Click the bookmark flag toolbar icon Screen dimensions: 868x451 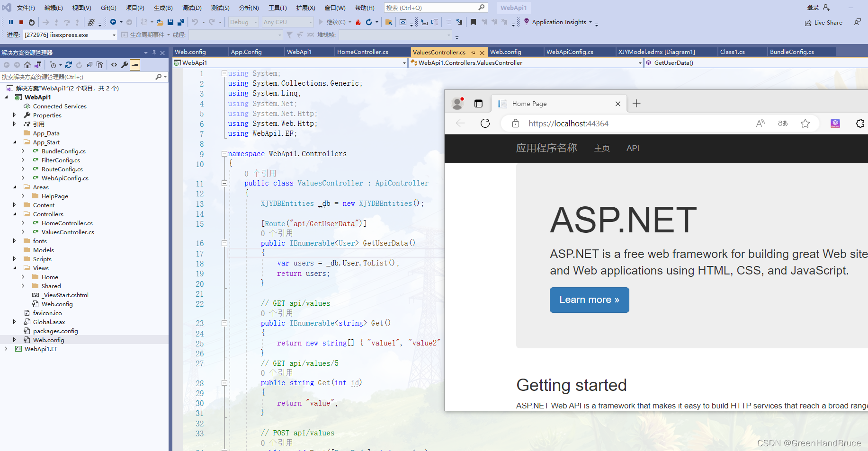(473, 22)
